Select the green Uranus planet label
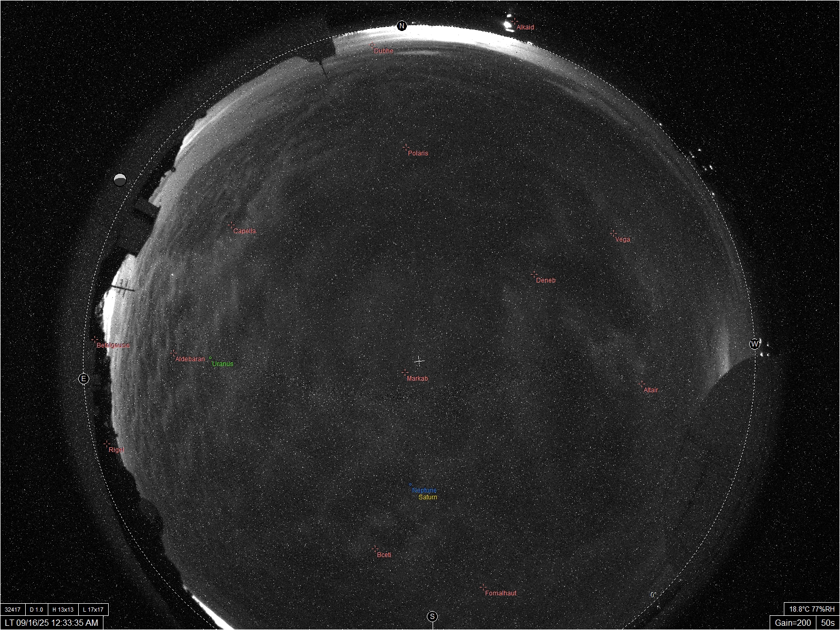The width and height of the screenshot is (840, 630). 223,364
